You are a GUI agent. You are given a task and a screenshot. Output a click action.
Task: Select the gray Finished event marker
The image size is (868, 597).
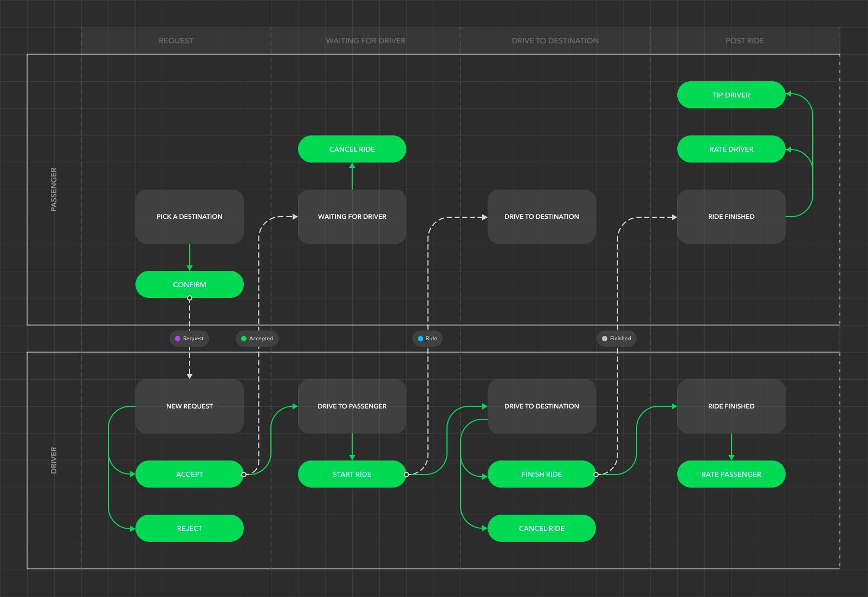[617, 339]
